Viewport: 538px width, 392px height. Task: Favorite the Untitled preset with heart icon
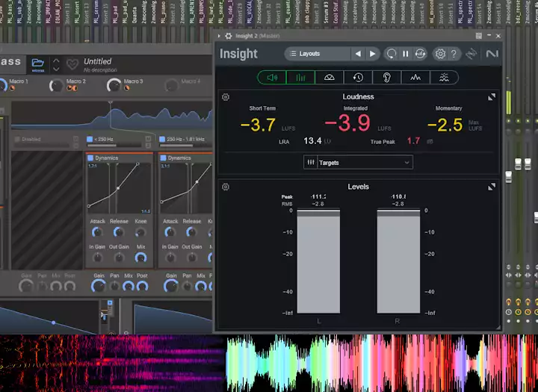click(x=72, y=63)
